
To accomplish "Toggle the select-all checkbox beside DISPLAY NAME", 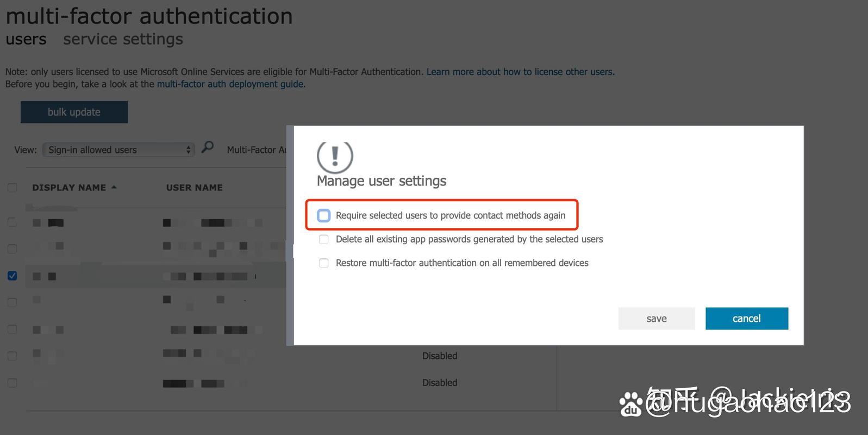I will coord(12,188).
